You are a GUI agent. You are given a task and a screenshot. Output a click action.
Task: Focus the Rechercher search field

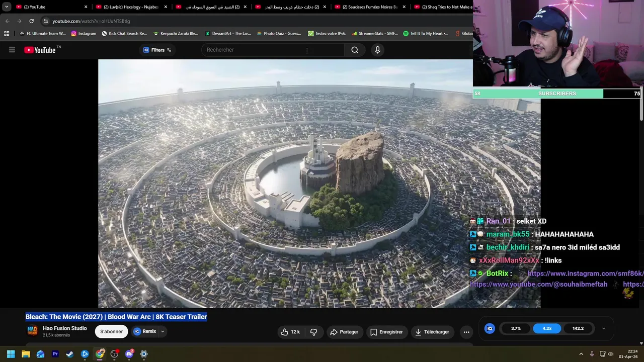click(x=273, y=50)
